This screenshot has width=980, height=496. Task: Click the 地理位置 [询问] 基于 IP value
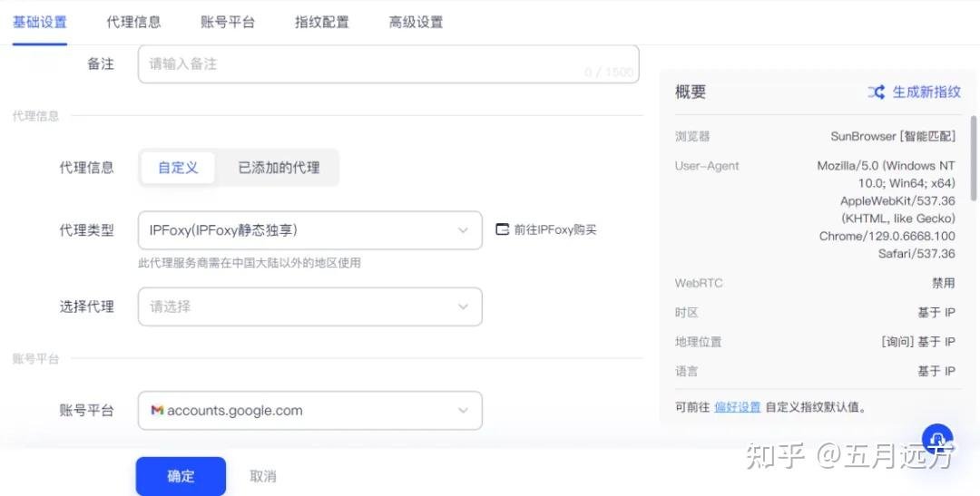[918, 342]
